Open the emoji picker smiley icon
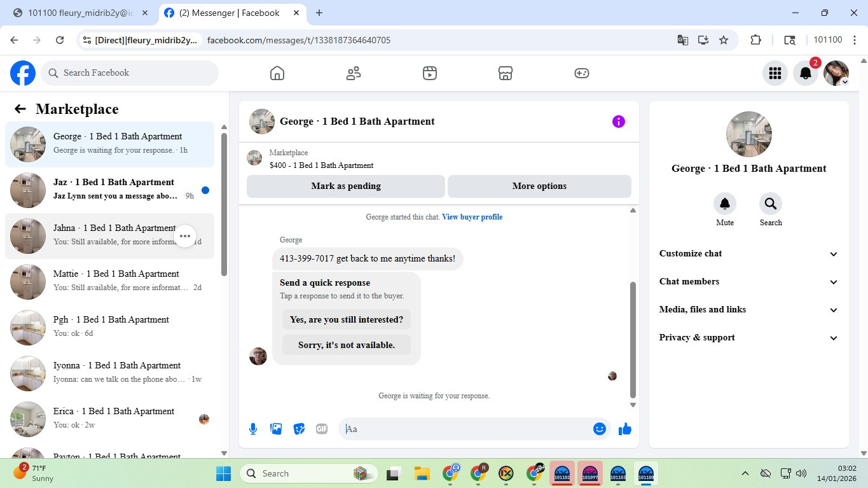 (599, 429)
